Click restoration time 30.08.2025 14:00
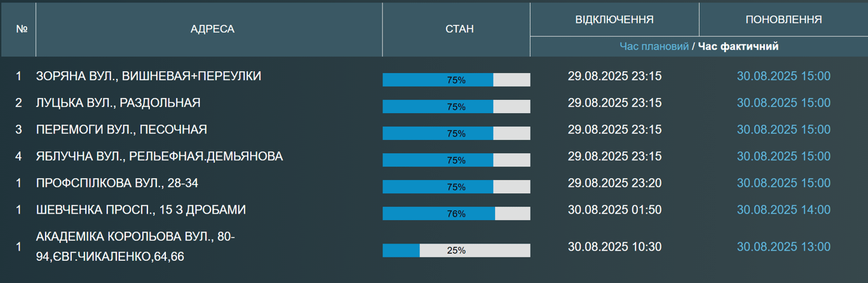 (x=783, y=210)
